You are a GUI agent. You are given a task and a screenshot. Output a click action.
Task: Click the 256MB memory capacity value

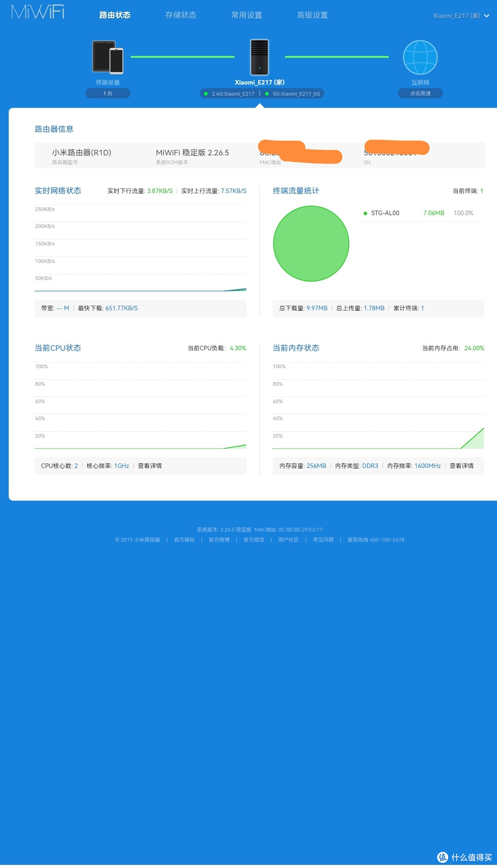316,466
